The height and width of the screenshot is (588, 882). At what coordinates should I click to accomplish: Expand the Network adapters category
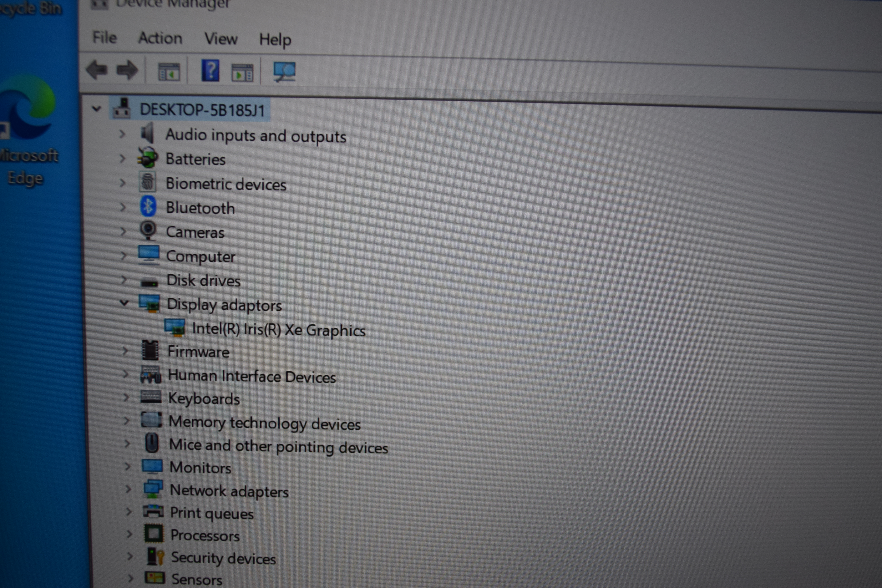click(128, 489)
